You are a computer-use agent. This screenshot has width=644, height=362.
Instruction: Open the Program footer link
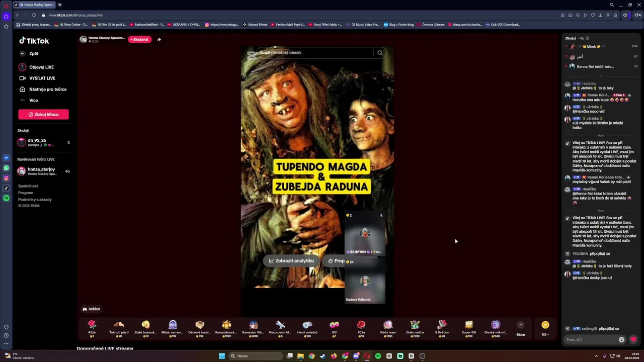pos(26,193)
